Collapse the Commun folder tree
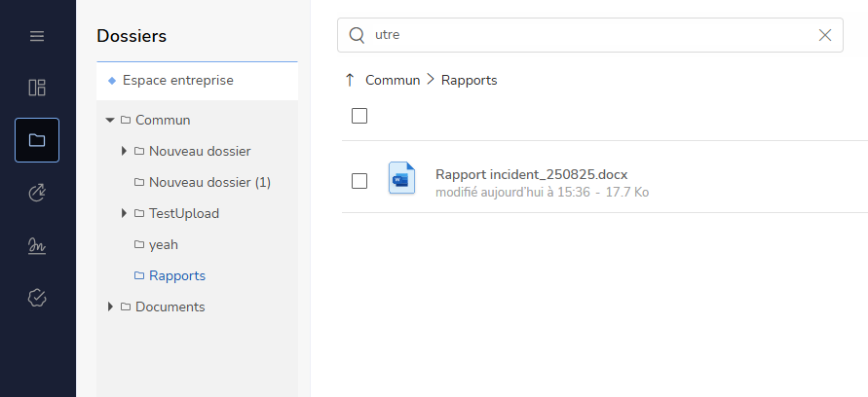This screenshot has width=868, height=397. pyautogui.click(x=110, y=120)
